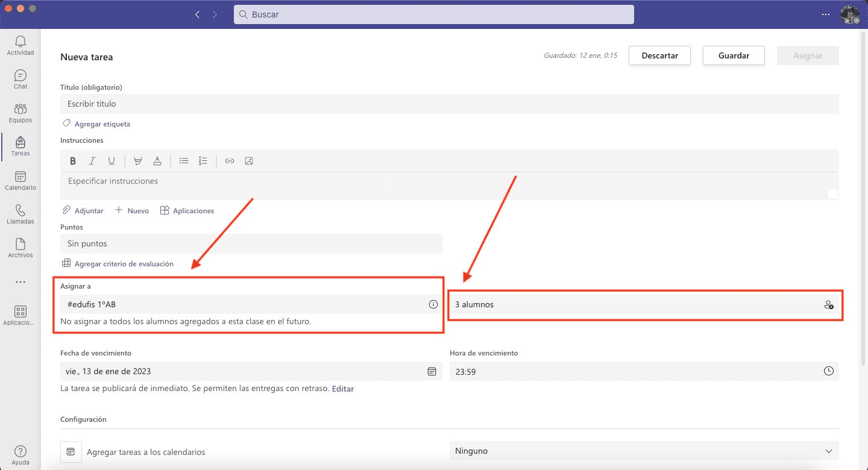Viewport: 868px width, 470px height.
Task: Open the calendar date picker icon
Action: 432,371
